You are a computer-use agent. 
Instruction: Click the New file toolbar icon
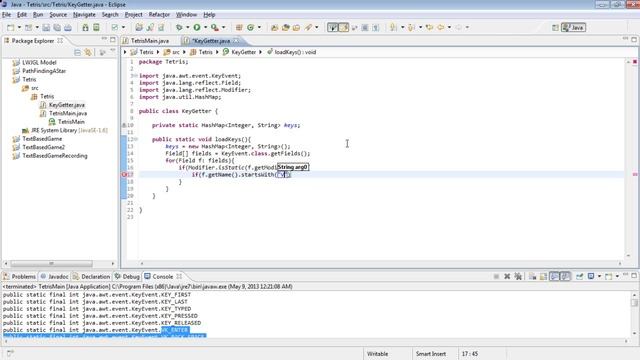[x=11, y=27]
